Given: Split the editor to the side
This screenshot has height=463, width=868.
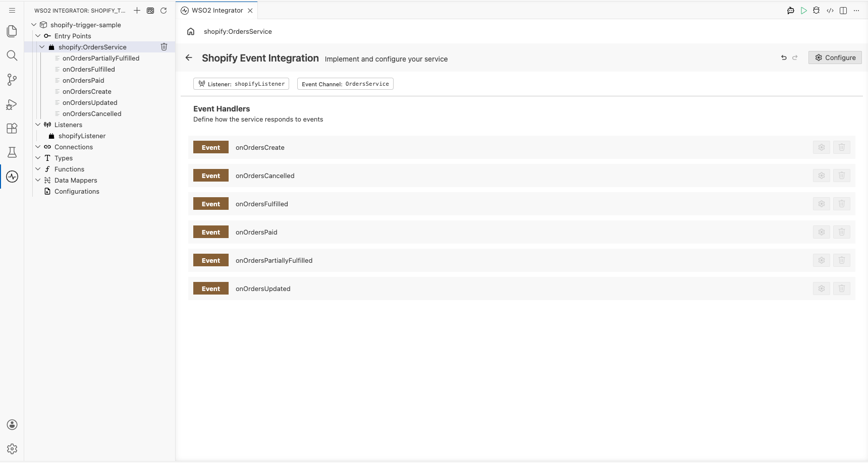Looking at the screenshot, I should [x=843, y=10].
